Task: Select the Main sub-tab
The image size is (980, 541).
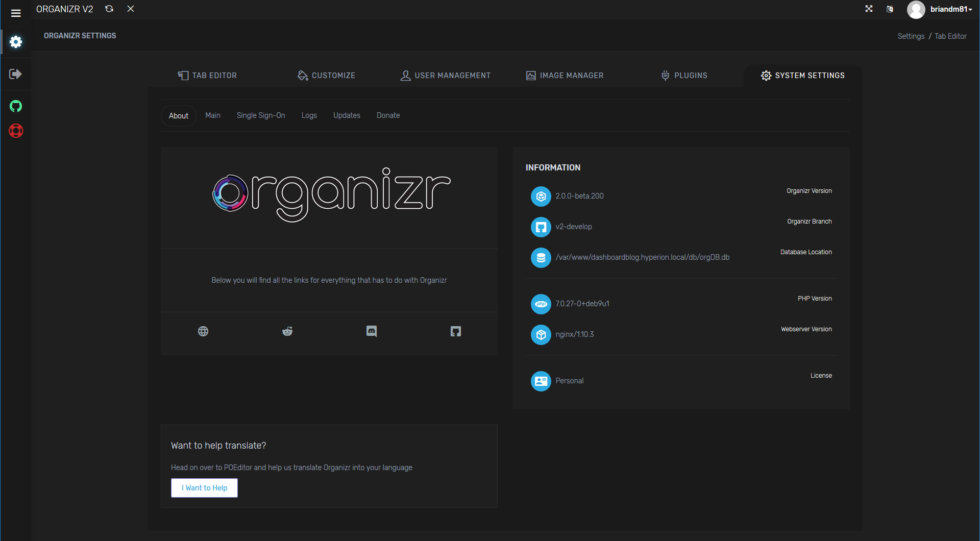Action: (213, 115)
